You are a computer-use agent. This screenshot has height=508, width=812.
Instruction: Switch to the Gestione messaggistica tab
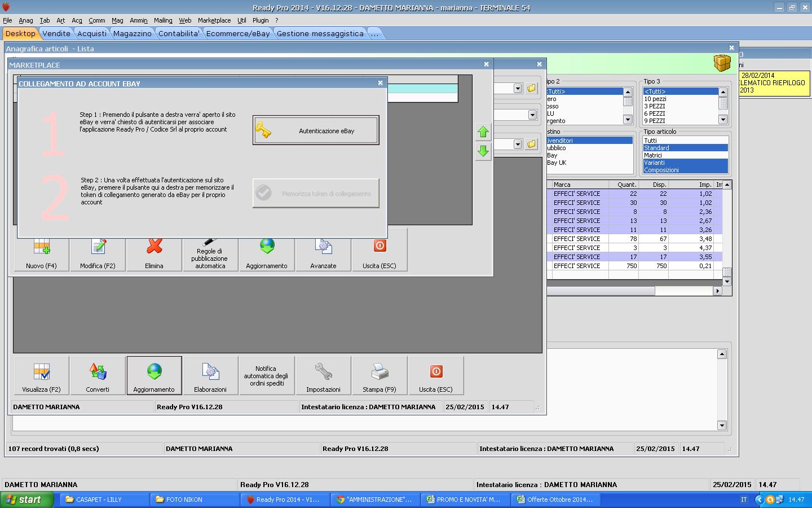pyautogui.click(x=320, y=33)
